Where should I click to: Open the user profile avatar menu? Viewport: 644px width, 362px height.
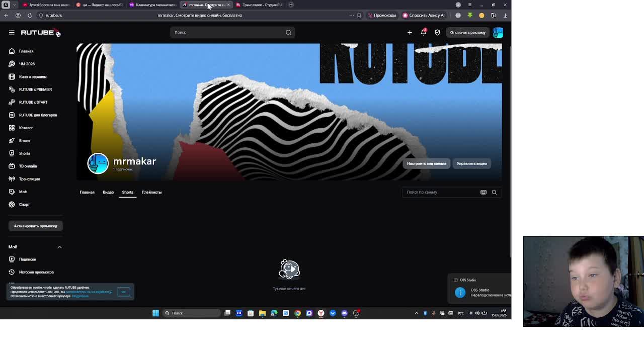tap(498, 33)
